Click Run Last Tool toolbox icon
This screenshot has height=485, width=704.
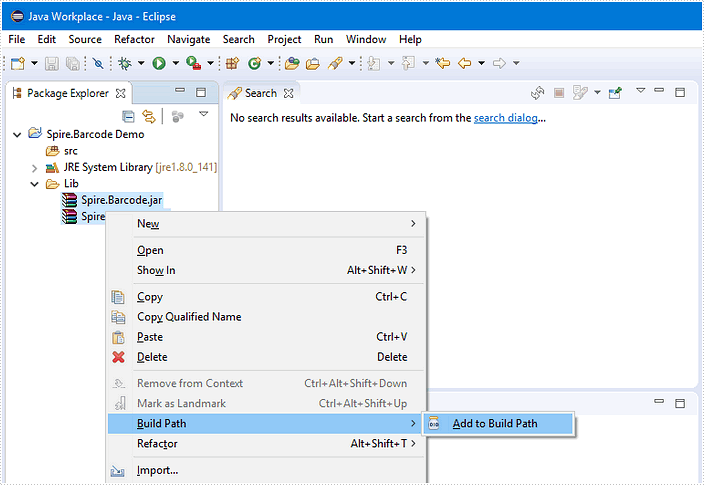[193, 63]
